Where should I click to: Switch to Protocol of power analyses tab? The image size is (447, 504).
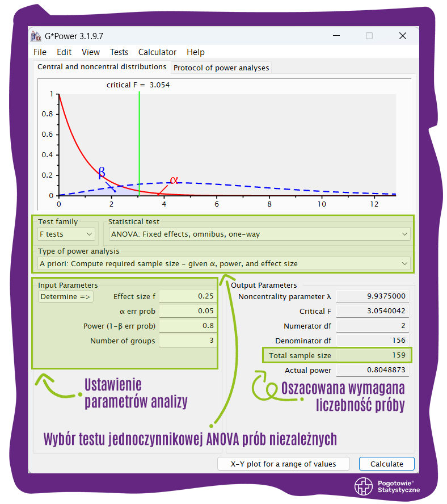point(221,68)
